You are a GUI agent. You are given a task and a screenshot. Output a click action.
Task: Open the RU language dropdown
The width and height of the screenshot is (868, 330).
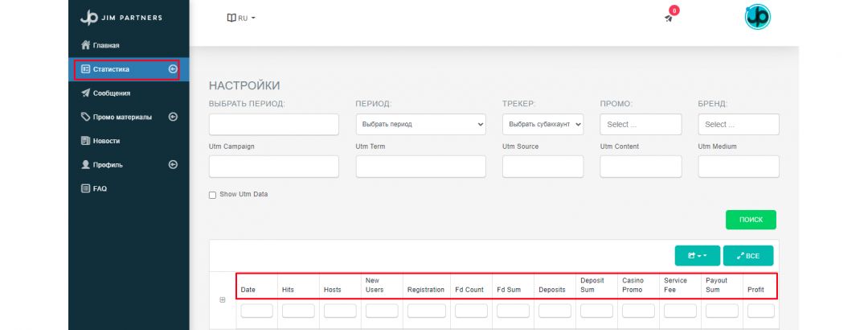coord(246,18)
